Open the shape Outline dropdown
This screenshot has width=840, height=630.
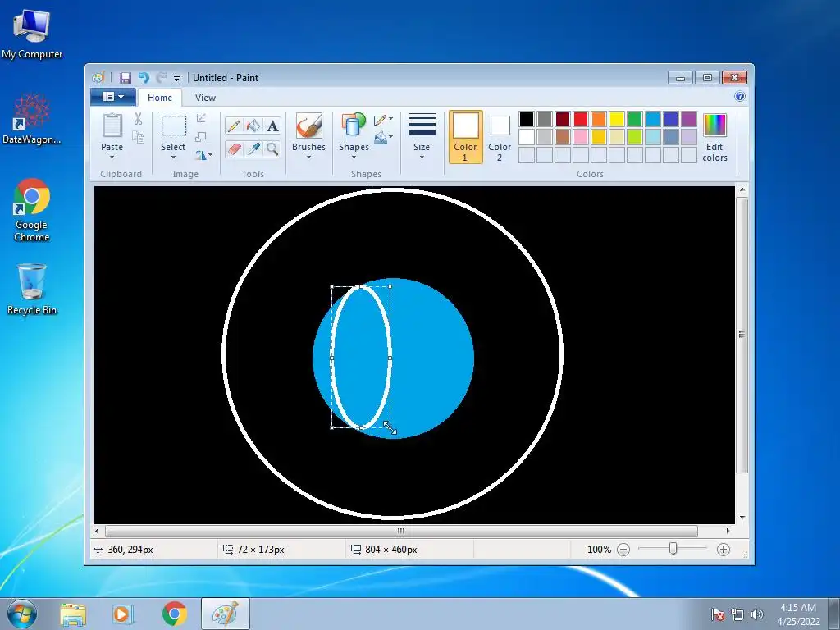click(x=384, y=120)
